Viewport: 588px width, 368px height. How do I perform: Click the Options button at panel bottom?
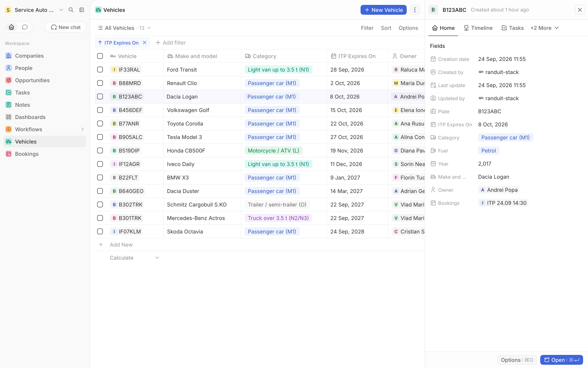[517, 360]
